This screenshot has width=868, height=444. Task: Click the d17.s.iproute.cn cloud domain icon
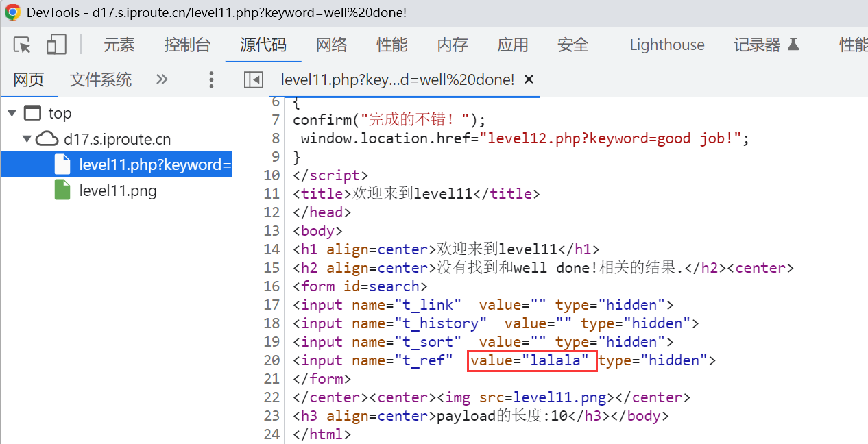(47, 139)
